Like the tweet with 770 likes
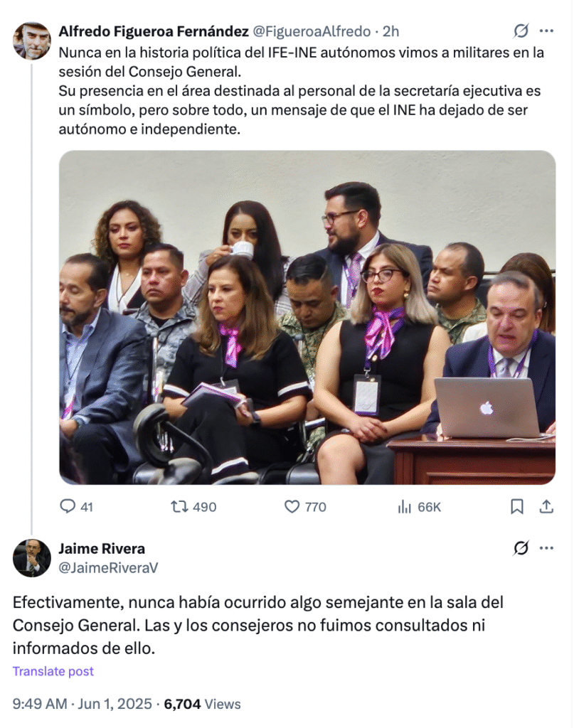Image resolution: width=574 pixels, height=728 pixels. click(292, 506)
